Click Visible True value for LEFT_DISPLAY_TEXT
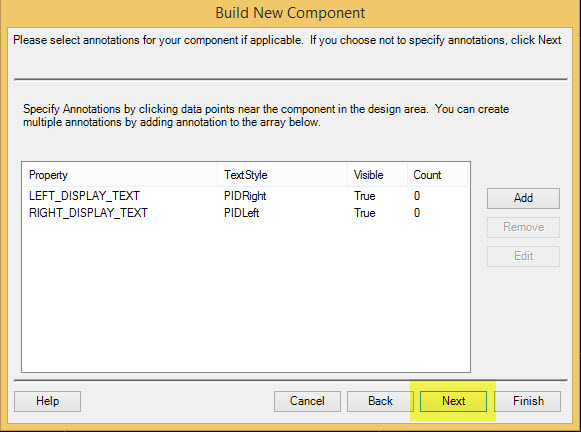The height and width of the screenshot is (432, 581). point(365,196)
